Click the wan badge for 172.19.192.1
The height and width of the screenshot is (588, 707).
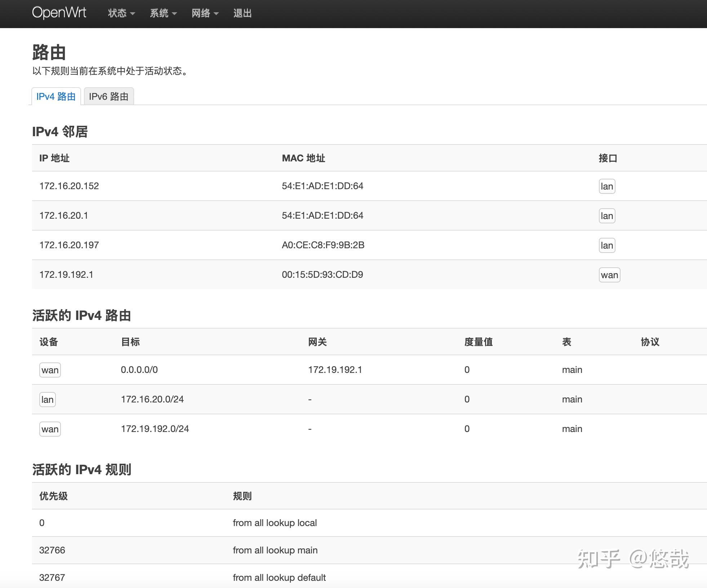coord(609,275)
